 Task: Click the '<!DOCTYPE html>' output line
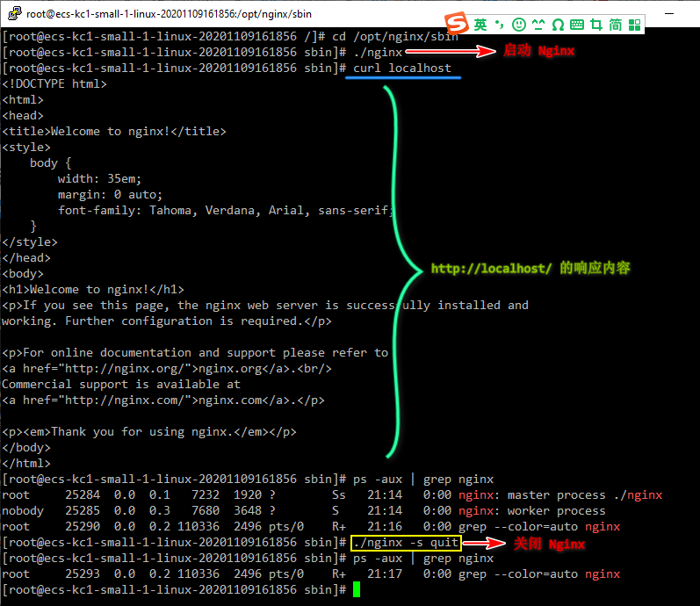pos(54,84)
